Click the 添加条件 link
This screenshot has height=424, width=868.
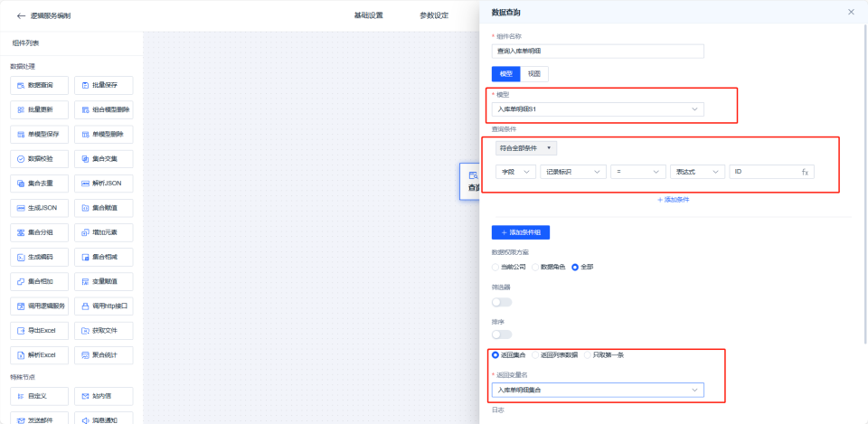pyautogui.click(x=673, y=200)
